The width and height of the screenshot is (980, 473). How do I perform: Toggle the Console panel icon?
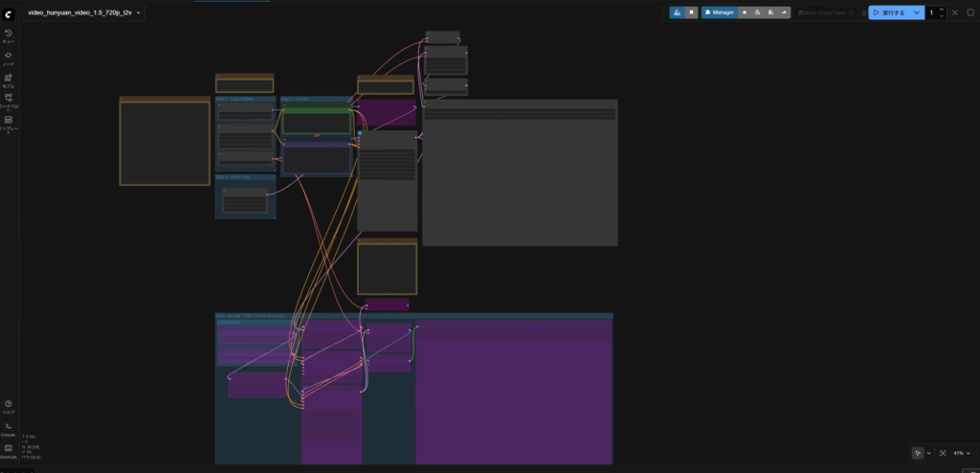tap(9, 427)
